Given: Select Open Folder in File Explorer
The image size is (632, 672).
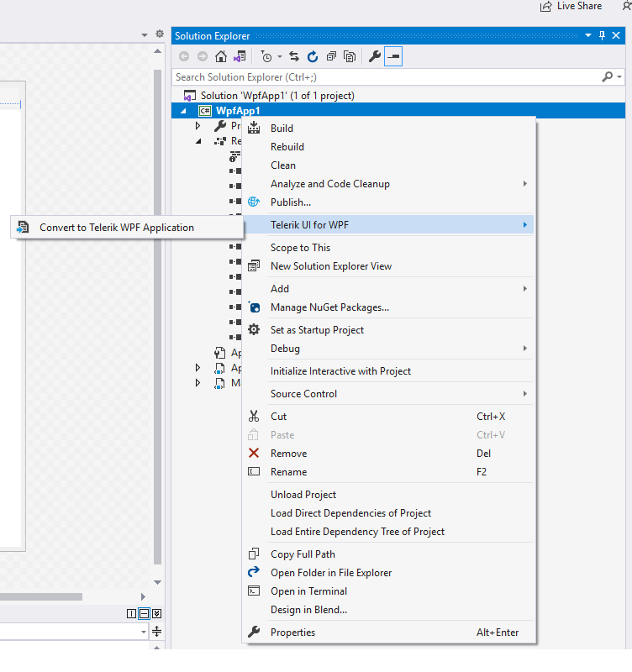Looking at the screenshot, I should click(387, 572).
